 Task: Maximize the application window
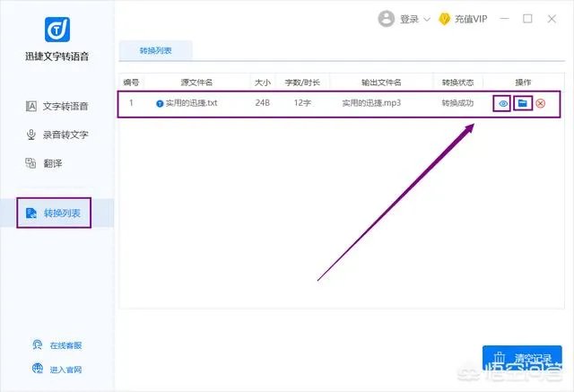(x=527, y=19)
